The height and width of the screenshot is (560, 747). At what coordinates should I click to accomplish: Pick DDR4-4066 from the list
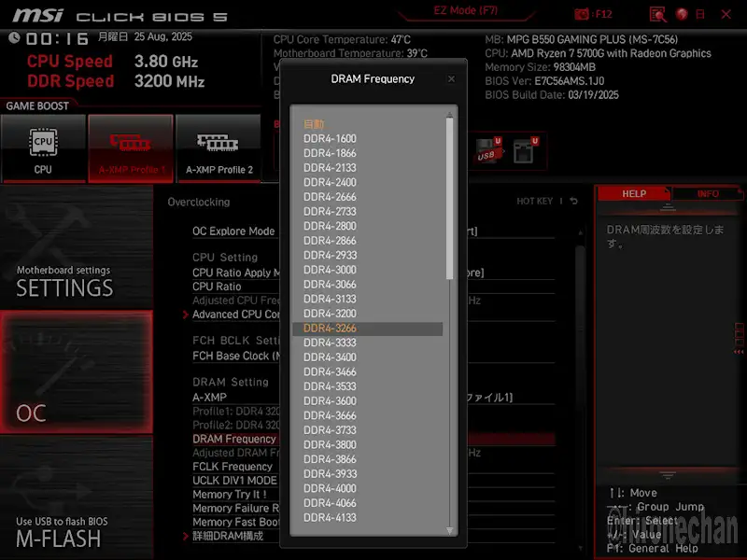(330, 503)
